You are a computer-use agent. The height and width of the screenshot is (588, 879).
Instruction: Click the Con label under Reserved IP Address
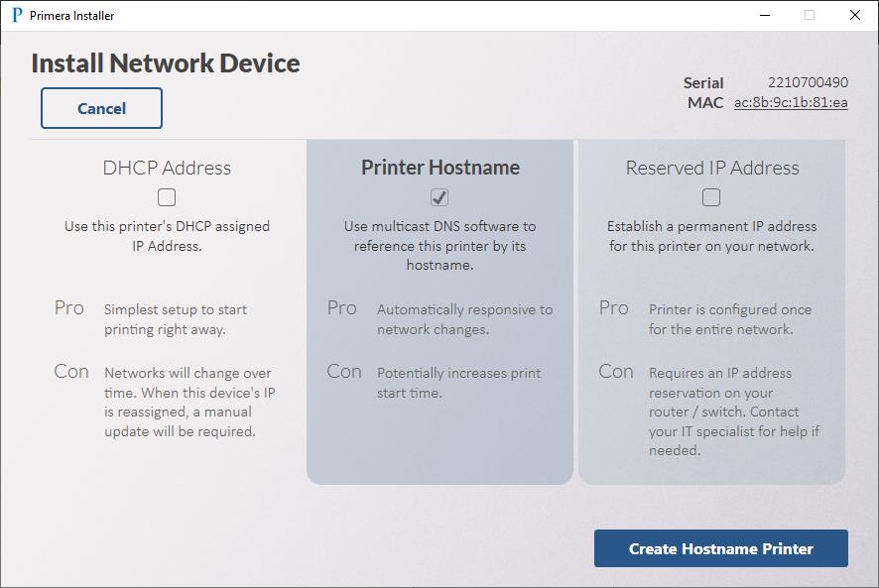tap(615, 371)
